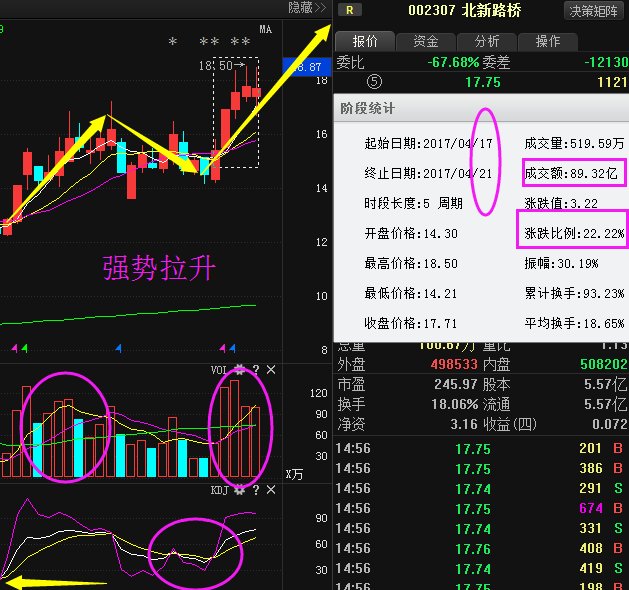Switch to the 资金 tab
The width and height of the screenshot is (629, 590).
[x=425, y=41]
